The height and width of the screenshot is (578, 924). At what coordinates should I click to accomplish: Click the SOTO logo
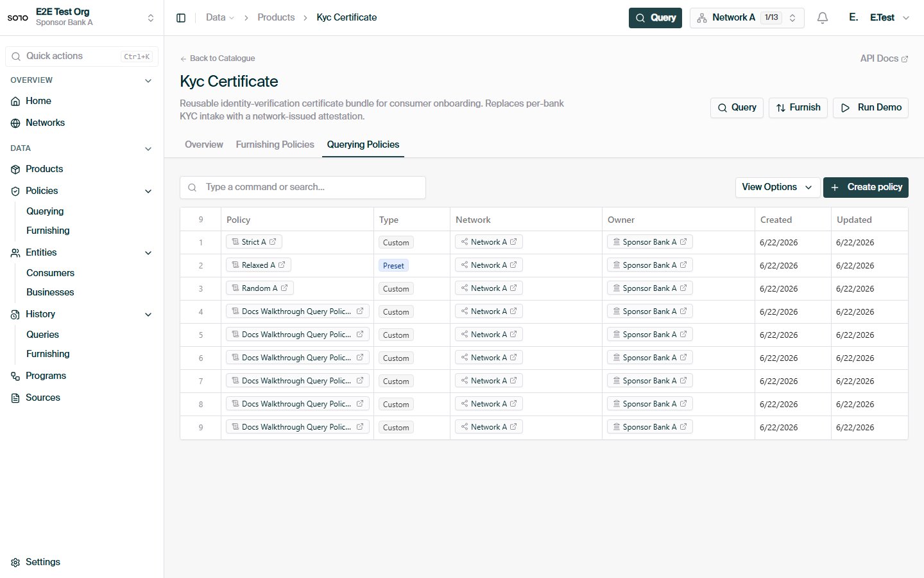18,18
